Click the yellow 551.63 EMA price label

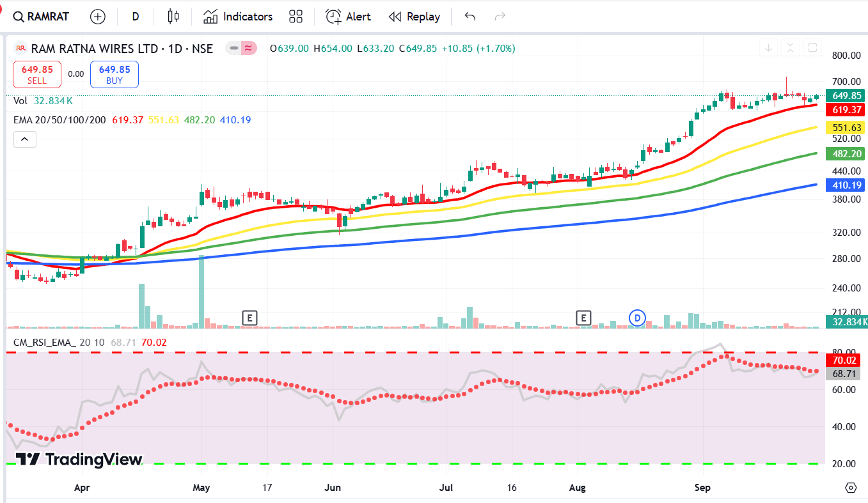pyautogui.click(x=846, y=127)
